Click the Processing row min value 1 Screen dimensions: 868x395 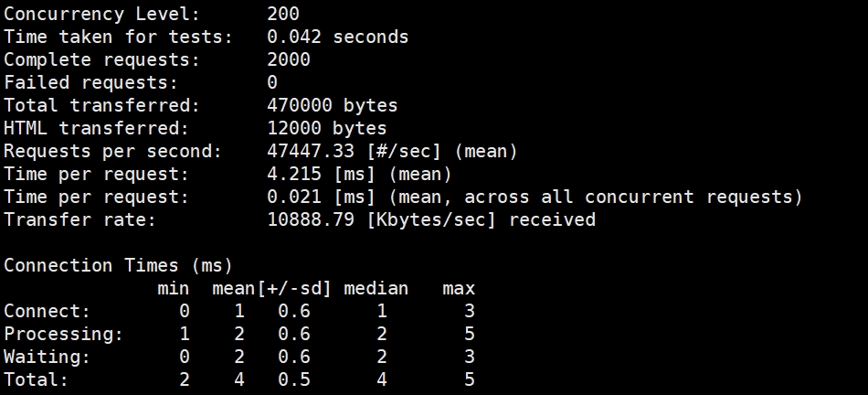click(185, 334)
